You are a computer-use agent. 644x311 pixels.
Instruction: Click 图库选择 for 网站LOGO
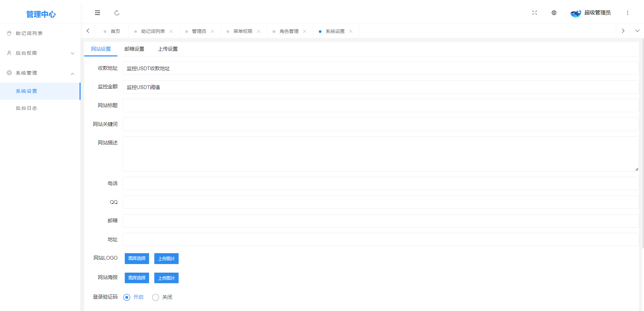click(137, 259)
